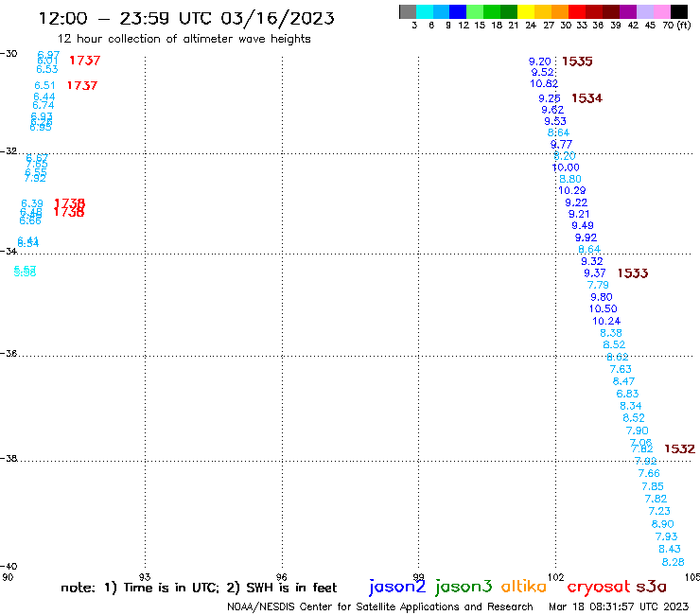Viewport: 700px width, 615px height.
Task: Click the wave height value '6.51'
Action: tap(44, 85)
